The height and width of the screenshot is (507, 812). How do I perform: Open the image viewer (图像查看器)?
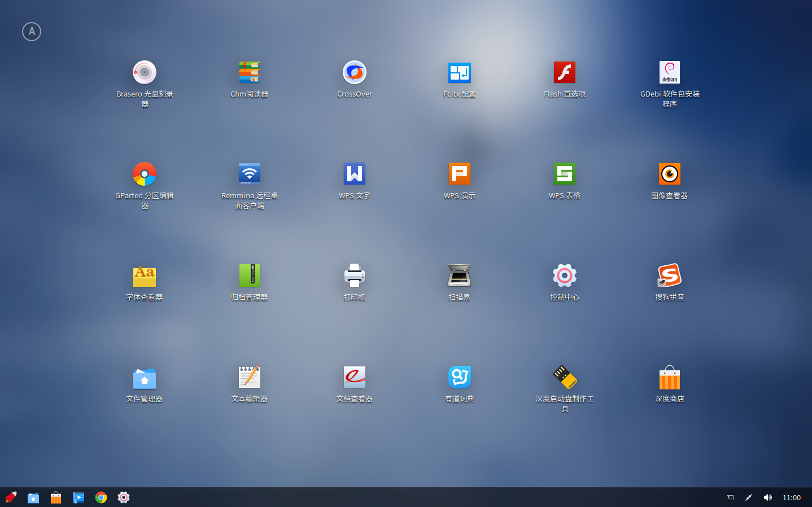click(669, 174)
